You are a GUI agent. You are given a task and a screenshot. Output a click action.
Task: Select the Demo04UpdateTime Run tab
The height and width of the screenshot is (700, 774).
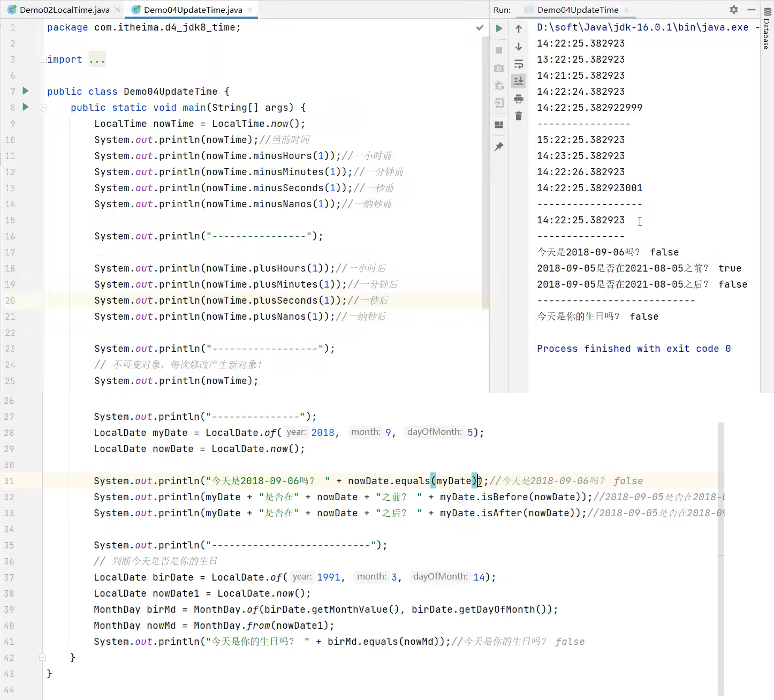click(577, 10)
